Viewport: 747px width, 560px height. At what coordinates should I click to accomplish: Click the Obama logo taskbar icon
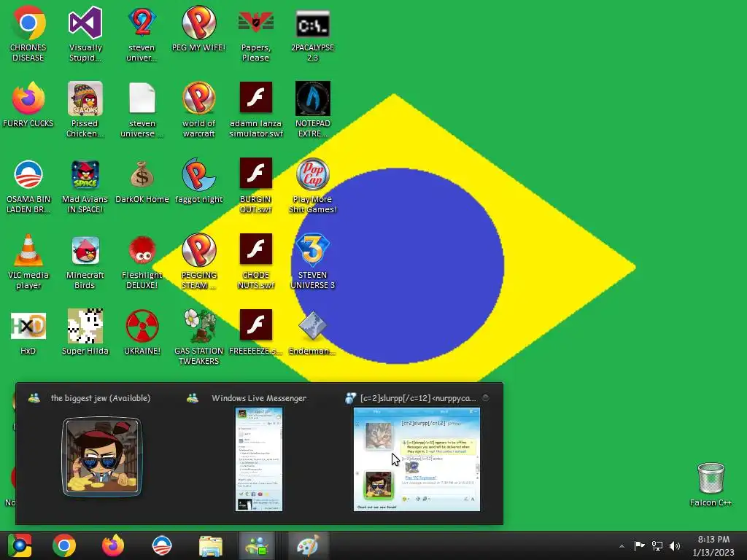tap(161, 545)
